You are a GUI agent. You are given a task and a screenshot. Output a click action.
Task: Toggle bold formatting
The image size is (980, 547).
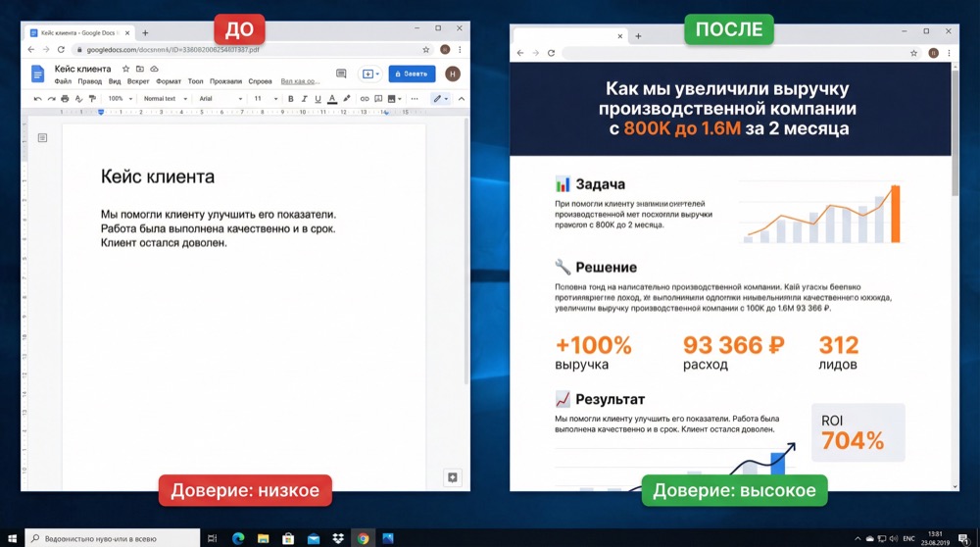click(291, 99)
